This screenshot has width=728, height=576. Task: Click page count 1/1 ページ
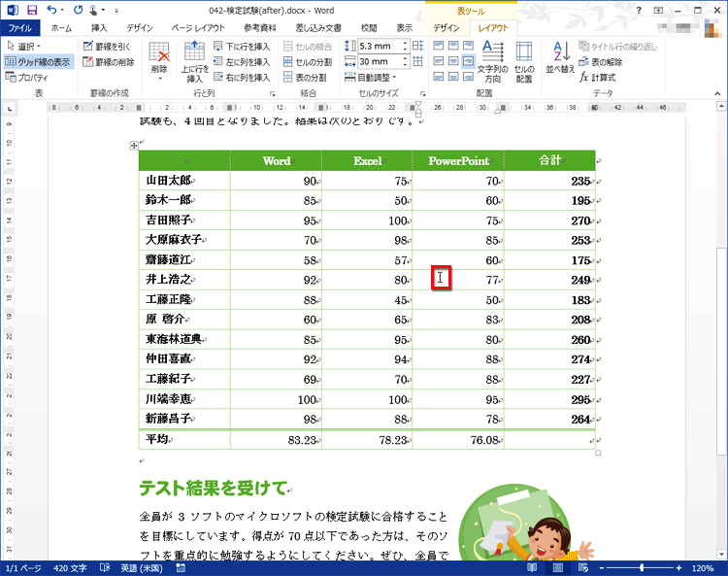pyautogui.click(x=23, y=568)
